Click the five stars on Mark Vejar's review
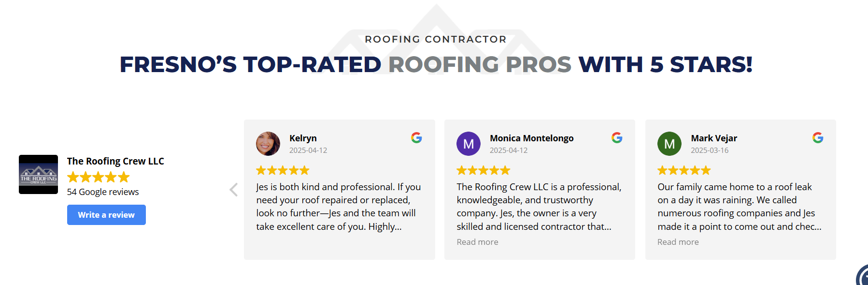Viewport: 868px width, 285px height. [x=684, y=170]
